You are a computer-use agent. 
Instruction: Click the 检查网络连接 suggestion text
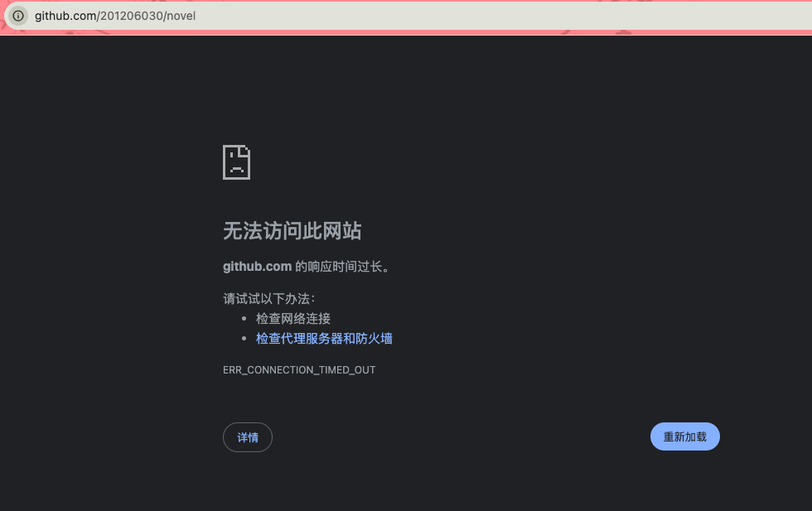click(x=293, y=318)
